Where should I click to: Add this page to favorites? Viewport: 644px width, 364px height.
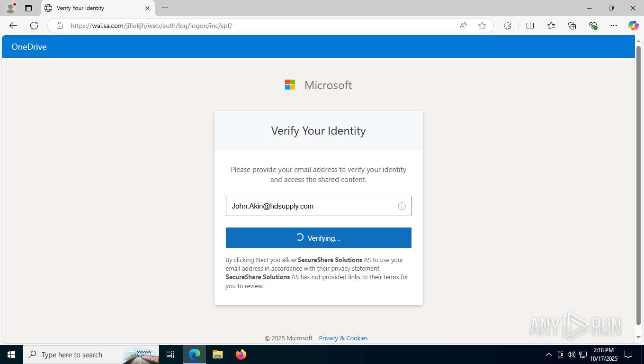pyautogui.click(x=482, y=26)
